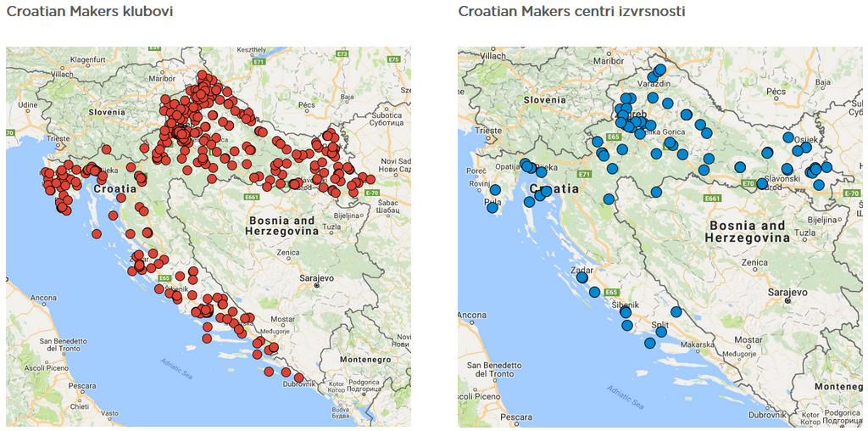This screenshot has width=868, height=431.
Task: Click E71 road badge on the klubovi map
Action: (x=259, y=62)
